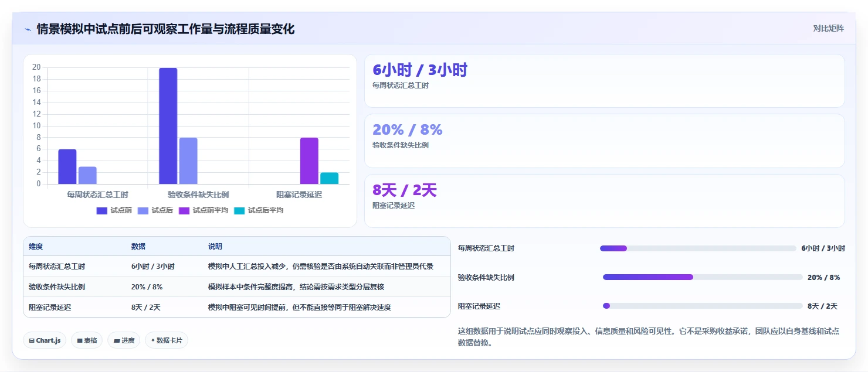The width and height of the screenshot is (868, 372).
Task: Click the 验收条件缺失比例 label beside progress bar
Action: 486,277
